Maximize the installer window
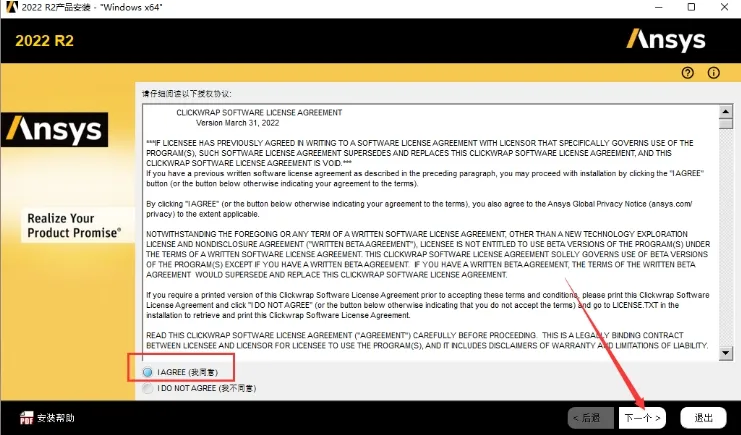The width and height of the screenshot is (741, 435). (691, 7)
